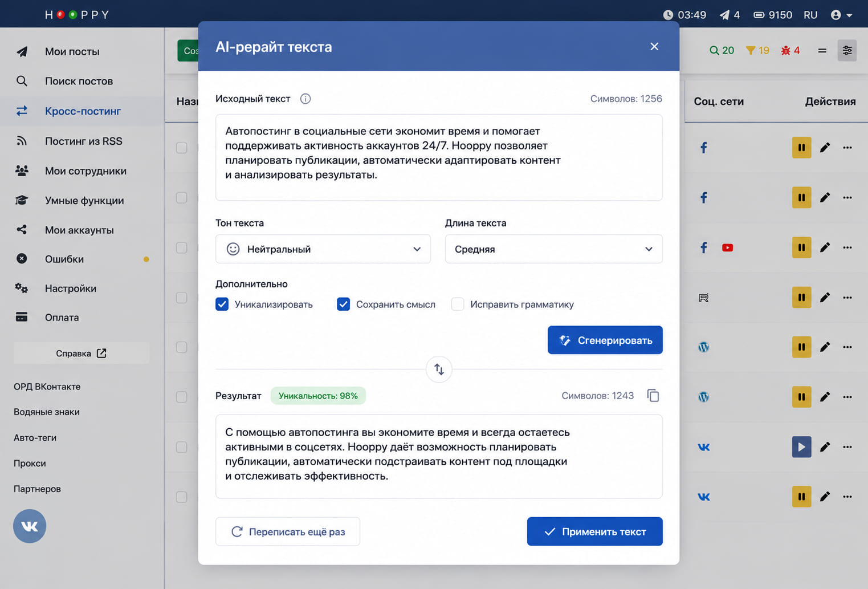Open Справка external link
868x589 pixels.
(81, 354)
